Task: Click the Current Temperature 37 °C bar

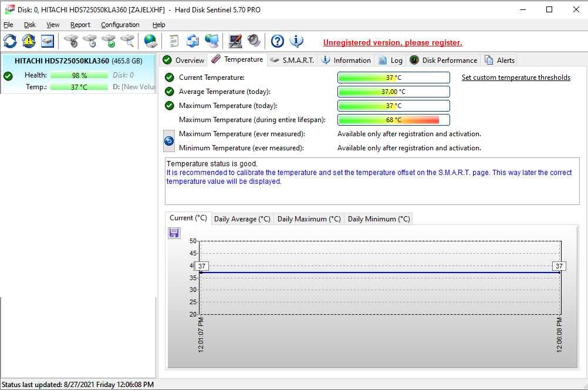Action: (394, 78)
